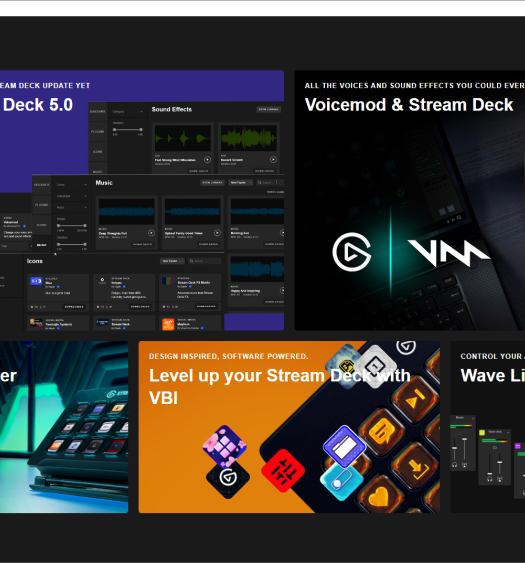Image resolution: width=525 pixels, height=563 pixels.
Task: Click stream broadcast icon on first Wave Link channel
Action: (465, 465)
